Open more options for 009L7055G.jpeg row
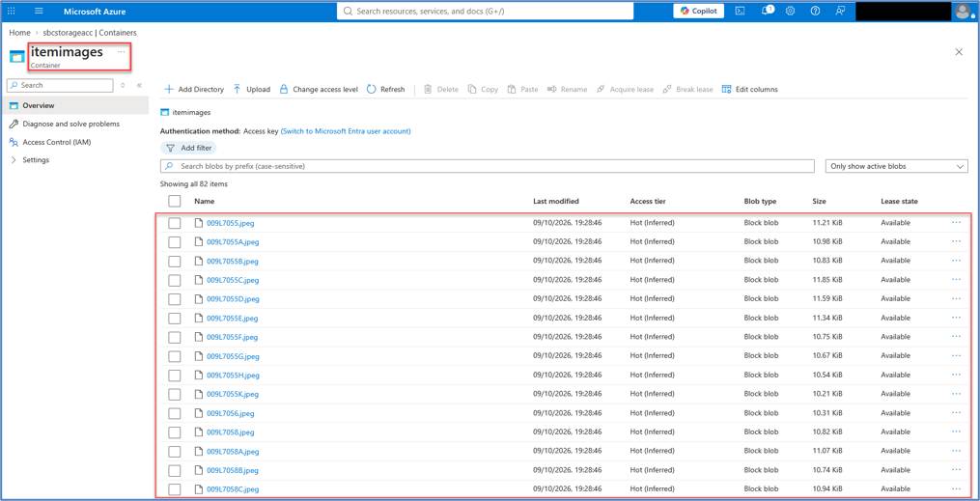The height and width of the screenshot is (501, 980). pos(956,355)
